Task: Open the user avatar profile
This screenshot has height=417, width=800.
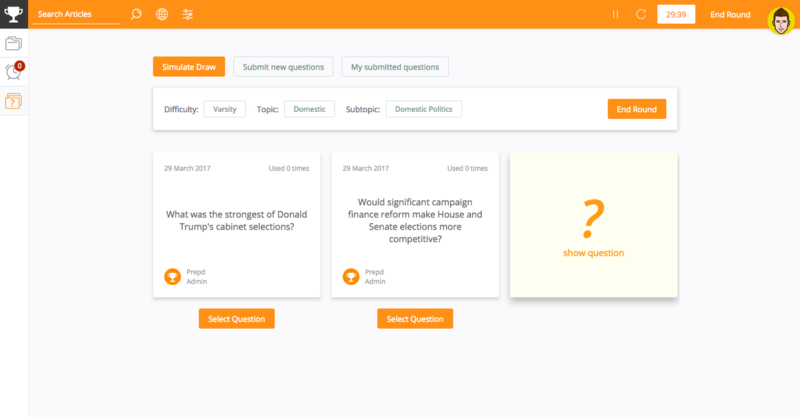Action: tap(781, 21)
